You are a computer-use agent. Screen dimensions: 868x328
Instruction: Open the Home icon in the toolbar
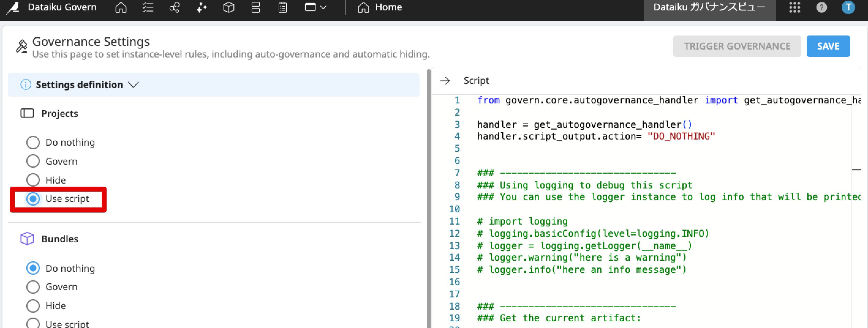click(121, 7)
